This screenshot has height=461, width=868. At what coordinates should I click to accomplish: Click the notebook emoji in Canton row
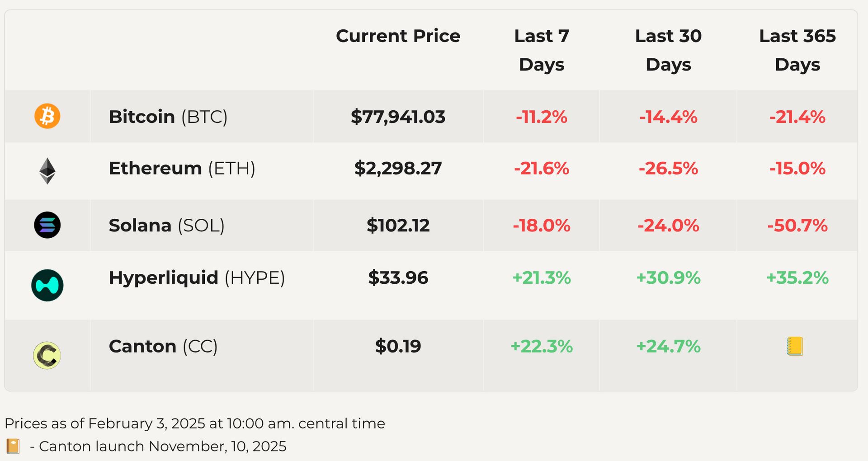coord(795,346)
